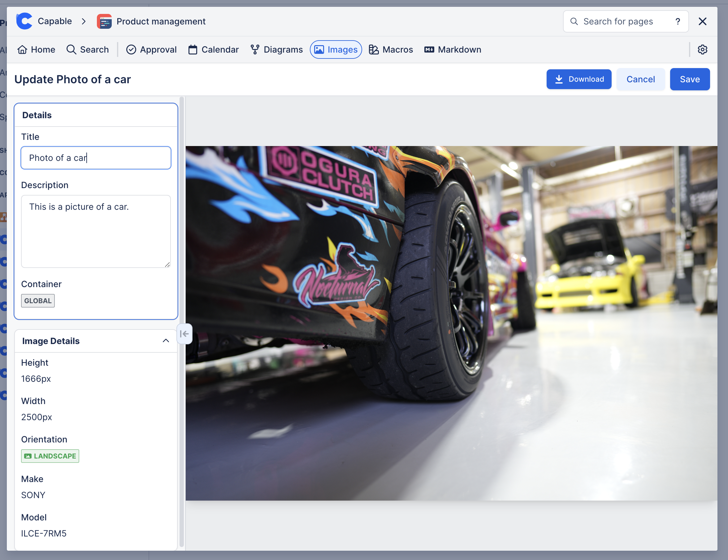
Task: Go to the Home tab
Action: pos(36,50)
